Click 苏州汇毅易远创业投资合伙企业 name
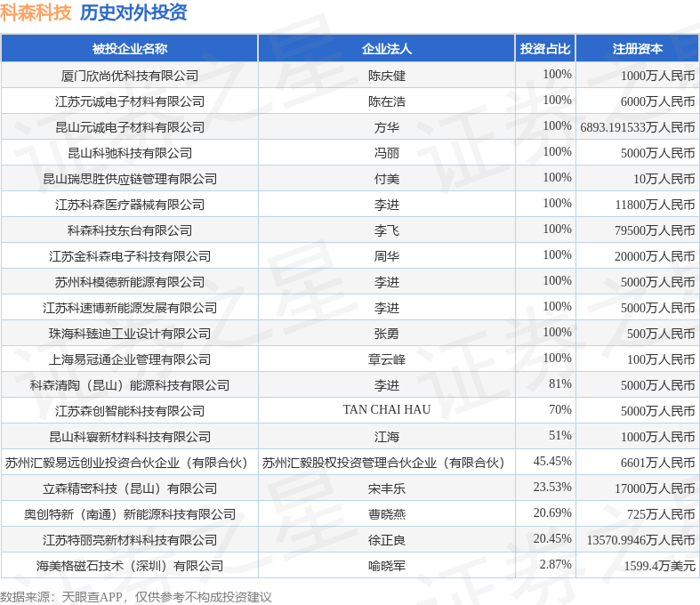 pos(128,463)
